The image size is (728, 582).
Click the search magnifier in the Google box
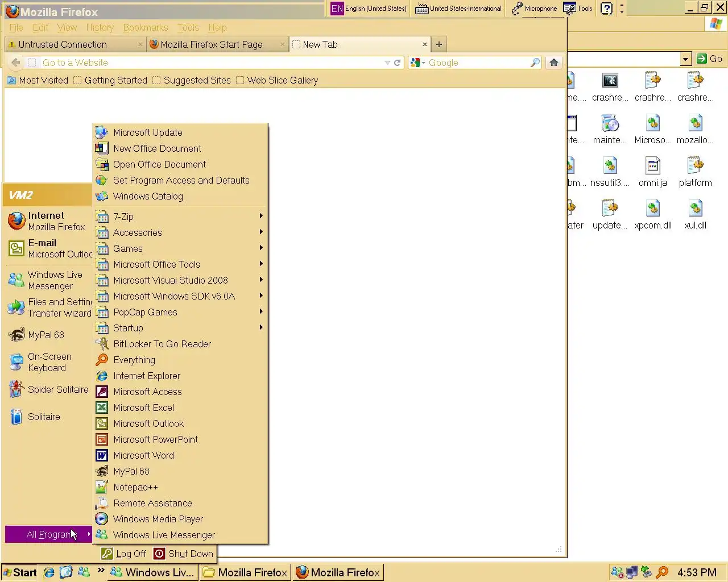535,63
